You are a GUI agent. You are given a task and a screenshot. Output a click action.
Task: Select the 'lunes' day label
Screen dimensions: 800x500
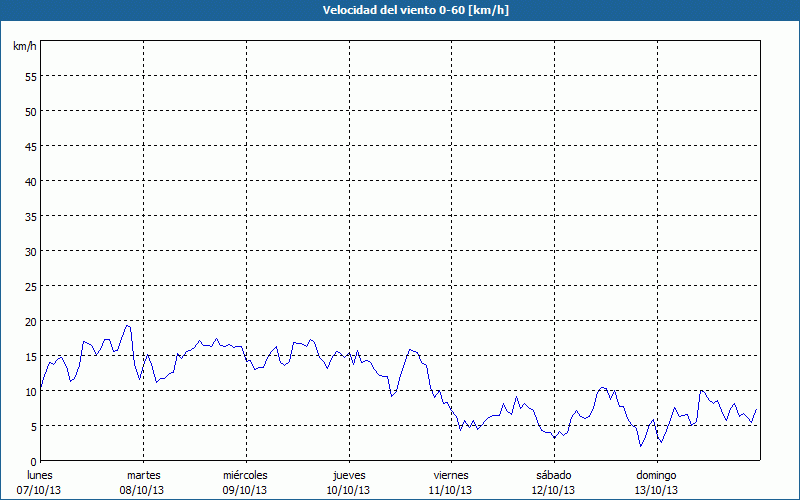[40, 475]
